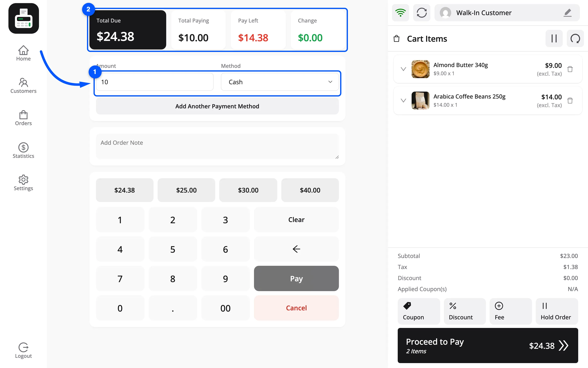
Task: Select the $25.00 quick amount
Action: tap(186, 190)
